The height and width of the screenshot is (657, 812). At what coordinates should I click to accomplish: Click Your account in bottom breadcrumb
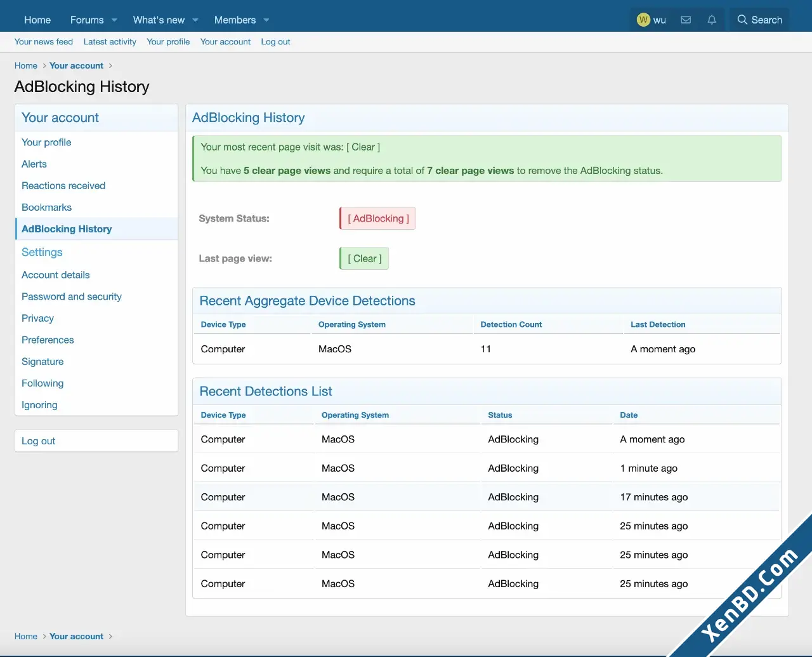(76, 636)
